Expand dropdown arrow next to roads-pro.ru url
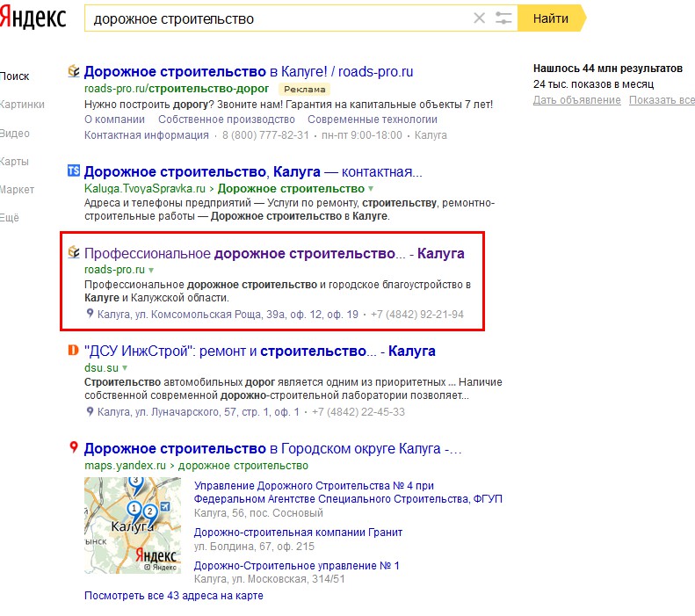Viewport: 695px width, 616px height. coord(151,270)
